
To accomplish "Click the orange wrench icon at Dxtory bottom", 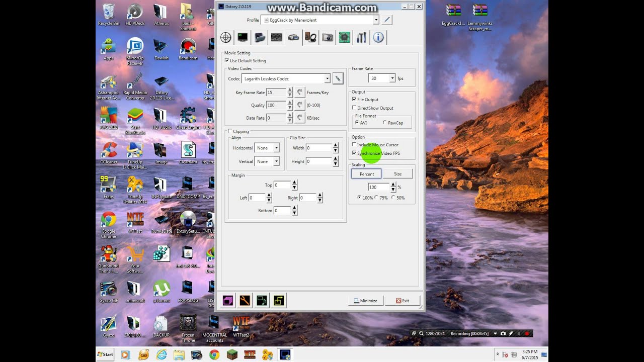I will [245, 301].
